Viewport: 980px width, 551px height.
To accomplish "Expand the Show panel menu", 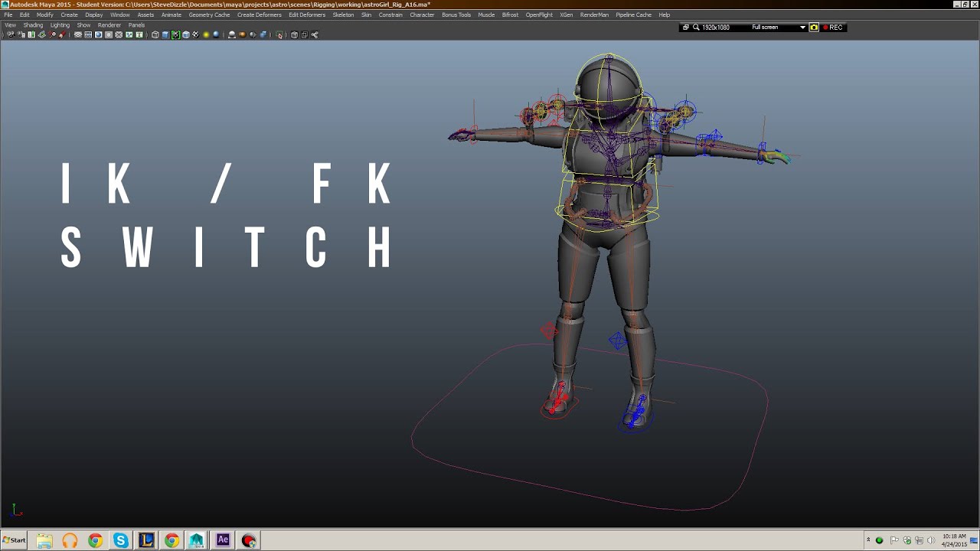I will [83, 24].
